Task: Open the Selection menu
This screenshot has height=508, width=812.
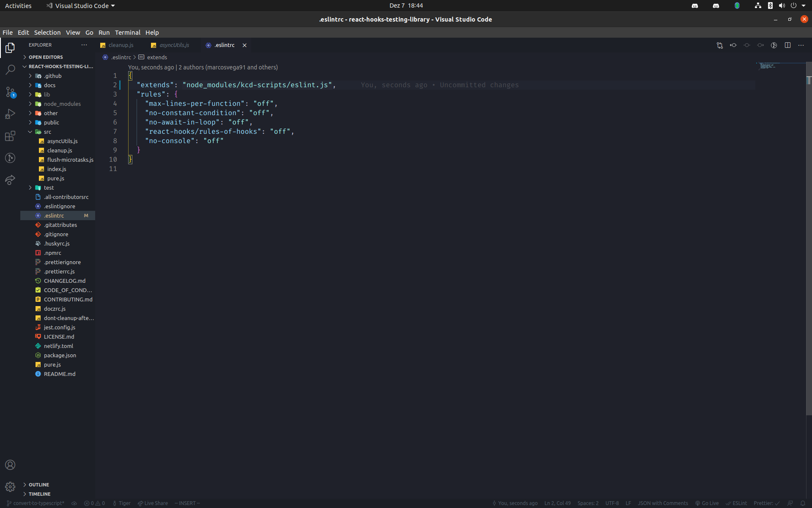Action: [47, 33]
